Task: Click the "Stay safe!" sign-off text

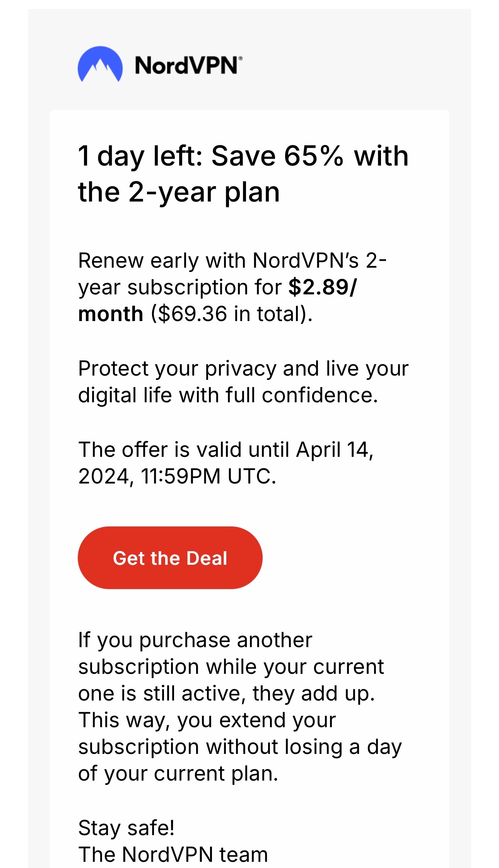Action: (x=126, y=828)
